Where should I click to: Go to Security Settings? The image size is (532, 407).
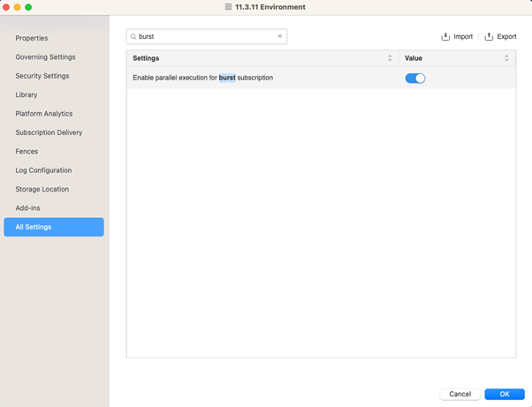pos(42,76)
